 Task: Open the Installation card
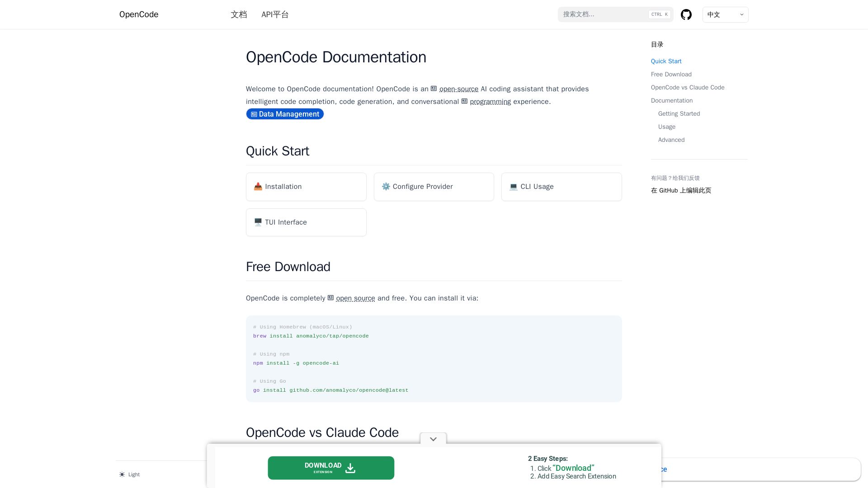(x=306, y=187)
